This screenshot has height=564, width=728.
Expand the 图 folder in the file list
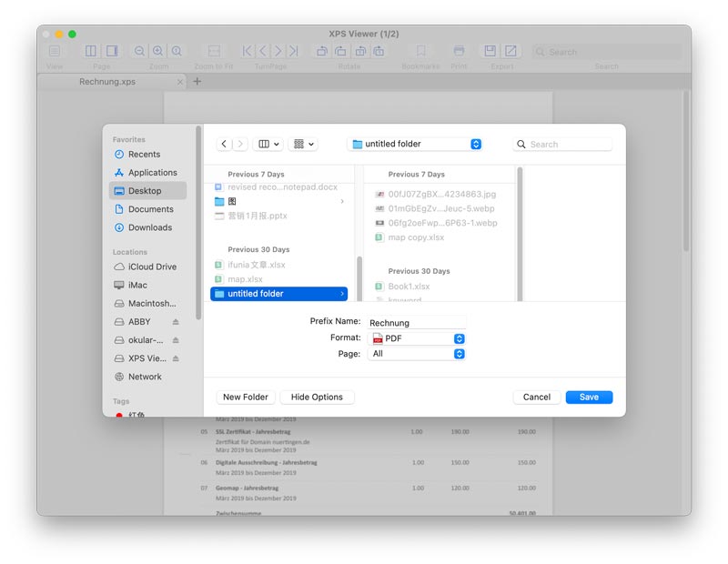(x=342, y=201)
